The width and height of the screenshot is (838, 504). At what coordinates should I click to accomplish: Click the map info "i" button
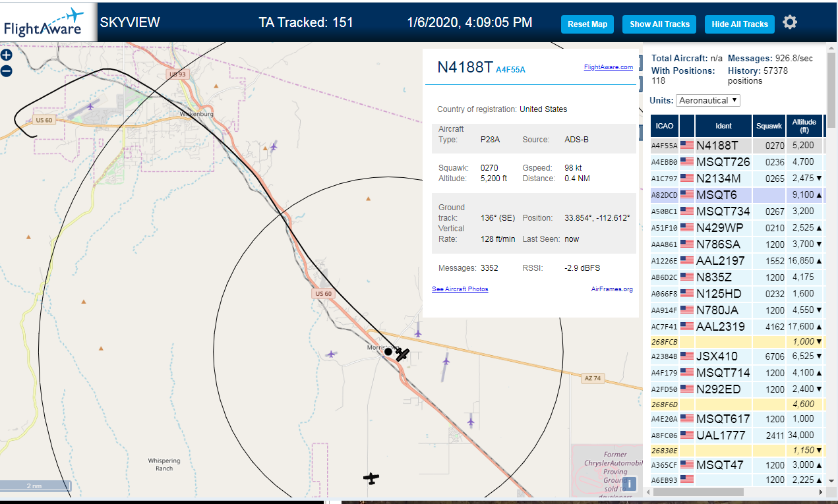tap(629, 484)
